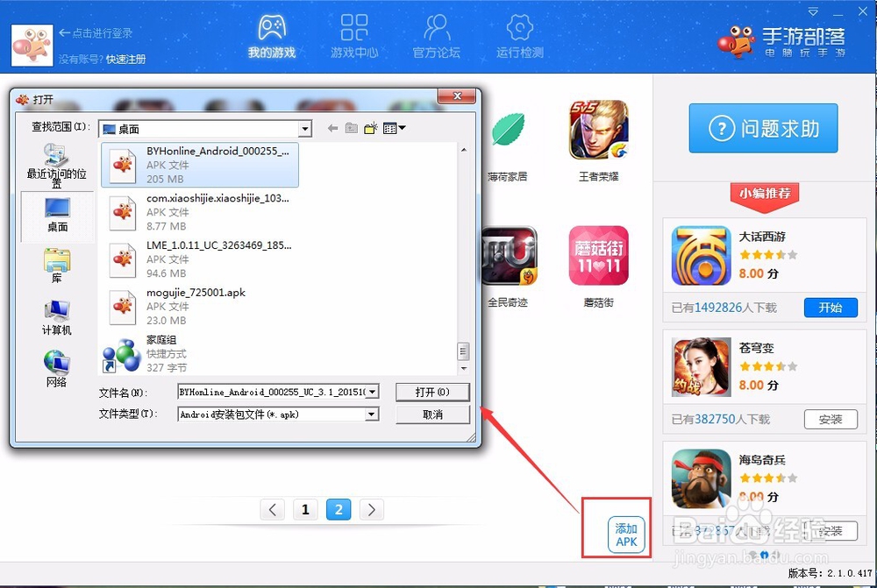Open the 王者荣耀 game icon
This screenshot has height=588, width=877.
[598, 130]
